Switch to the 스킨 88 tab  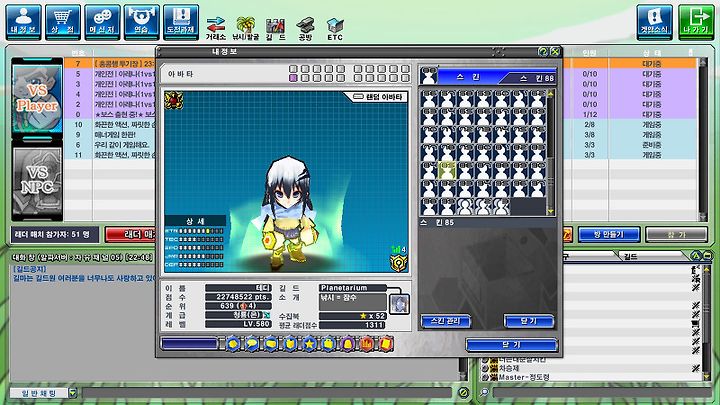tap(533, 78)
